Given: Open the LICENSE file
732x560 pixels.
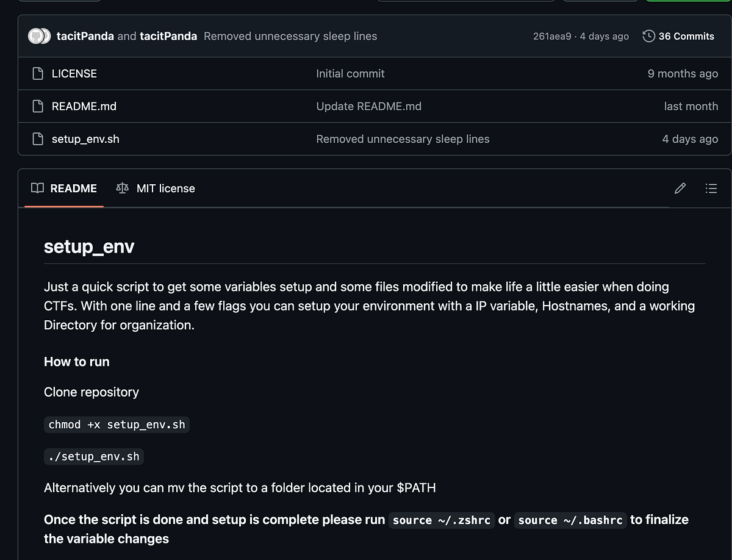Looking at the screenshot, I should tap(74, 73).
